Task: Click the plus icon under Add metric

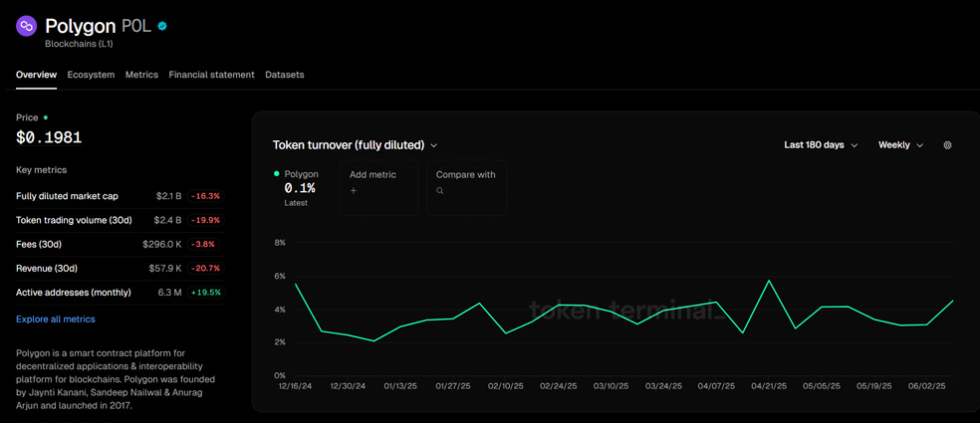Action: point(354,190)
